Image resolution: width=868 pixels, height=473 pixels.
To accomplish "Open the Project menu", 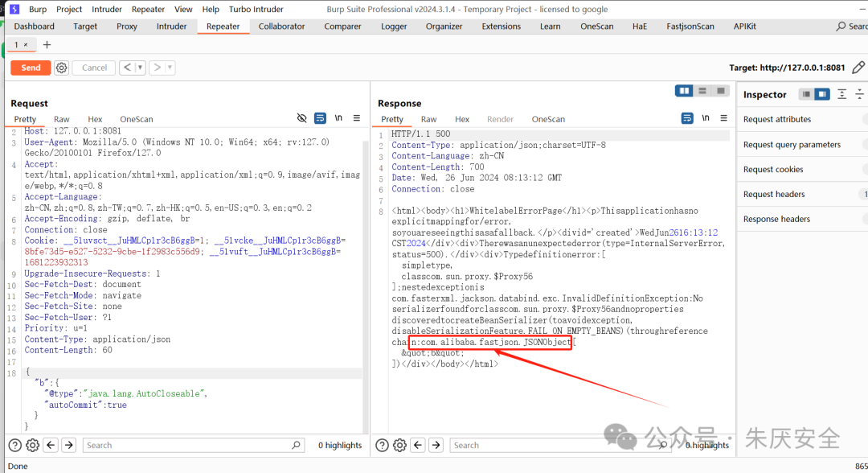I will click(x=69, y=10).
